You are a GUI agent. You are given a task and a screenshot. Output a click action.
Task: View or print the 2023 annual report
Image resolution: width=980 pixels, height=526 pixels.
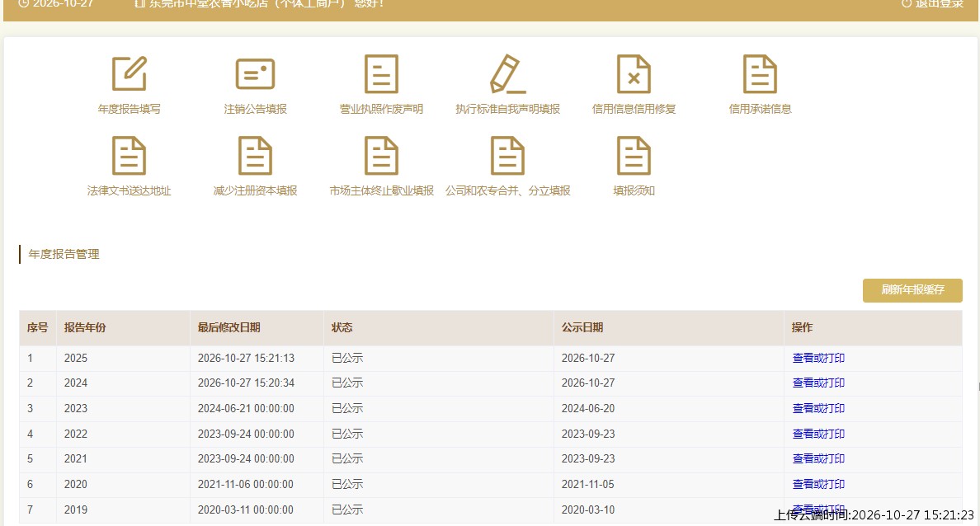[818, 409]
